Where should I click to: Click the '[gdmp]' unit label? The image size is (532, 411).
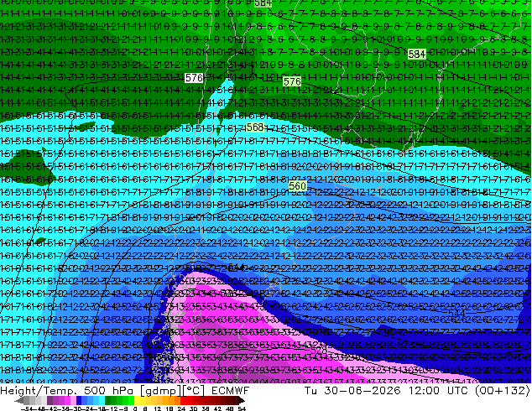(x=159, y=391)
